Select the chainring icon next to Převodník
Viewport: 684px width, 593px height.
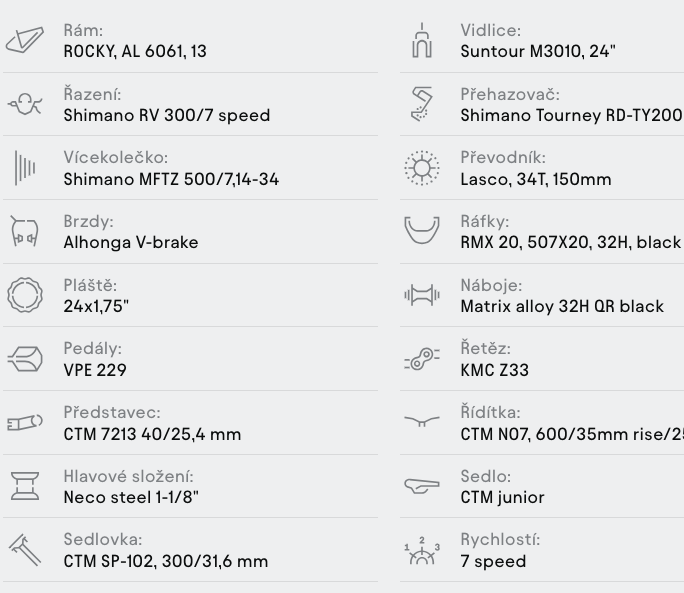coord(422,168)
